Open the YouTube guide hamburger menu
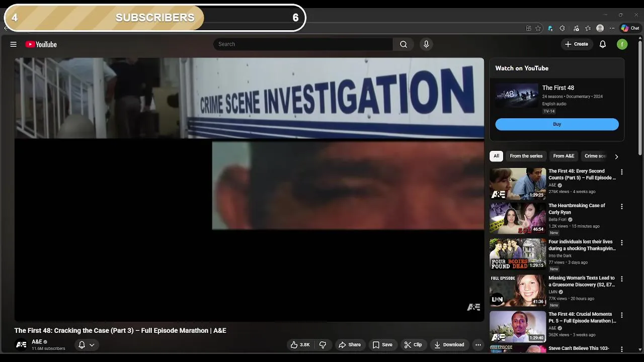The height and width of the screenshot is (362, 644). (14, 44)
